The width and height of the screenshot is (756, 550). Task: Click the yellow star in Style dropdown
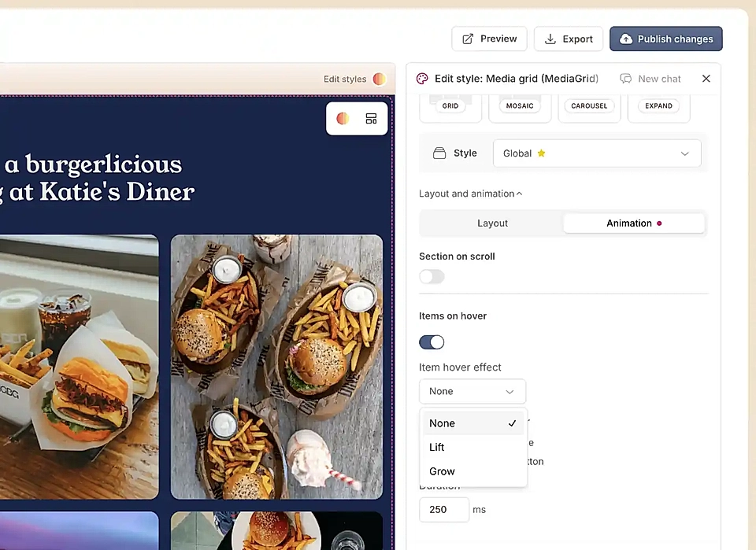pyautogui.click(x=542, y=153)
